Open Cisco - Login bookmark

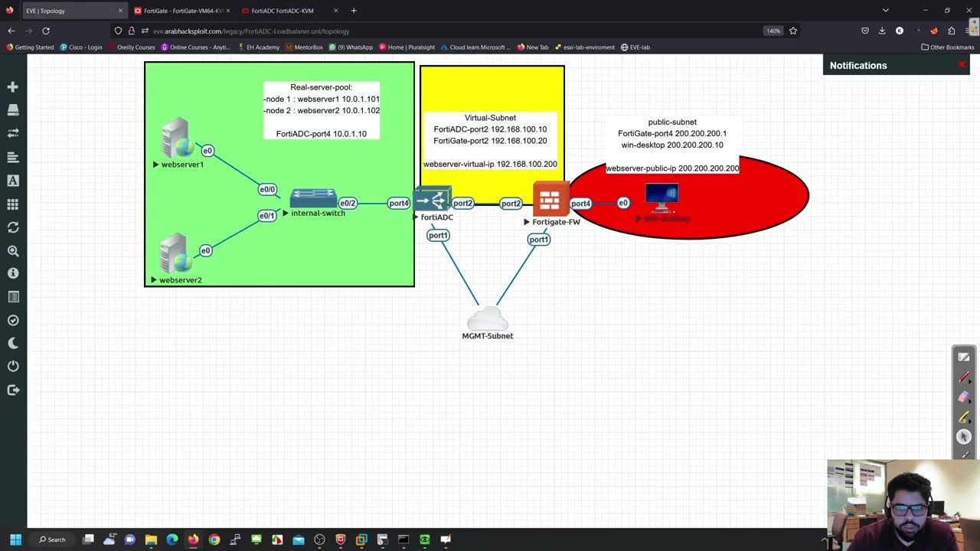pos(81,47)
